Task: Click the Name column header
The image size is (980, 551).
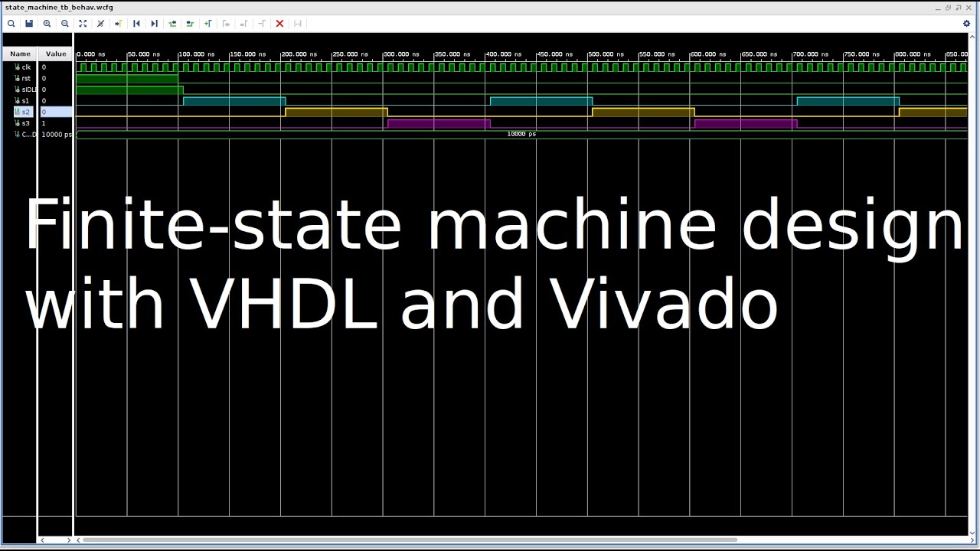Action: pyautogui.click(x=20, y=54)
